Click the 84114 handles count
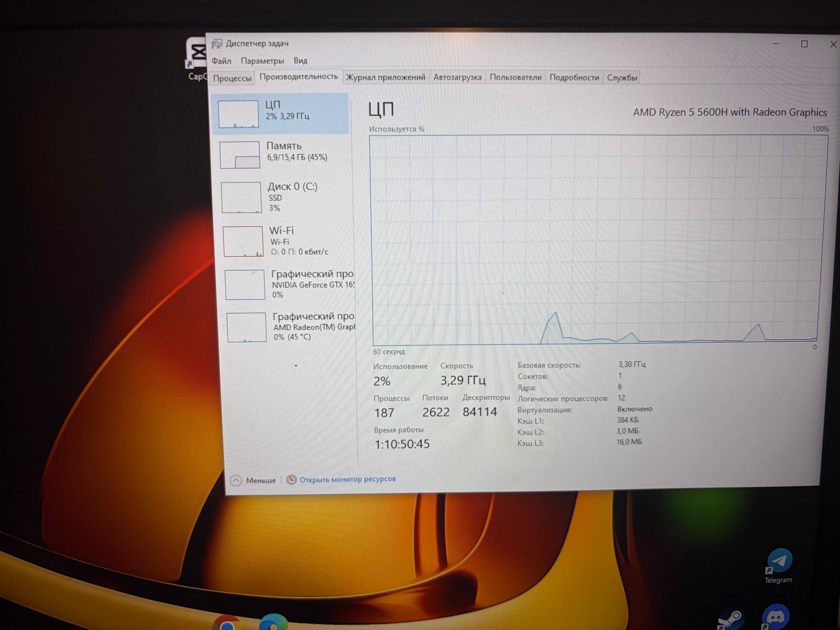The image size is (840, 630). pos(480,412)
